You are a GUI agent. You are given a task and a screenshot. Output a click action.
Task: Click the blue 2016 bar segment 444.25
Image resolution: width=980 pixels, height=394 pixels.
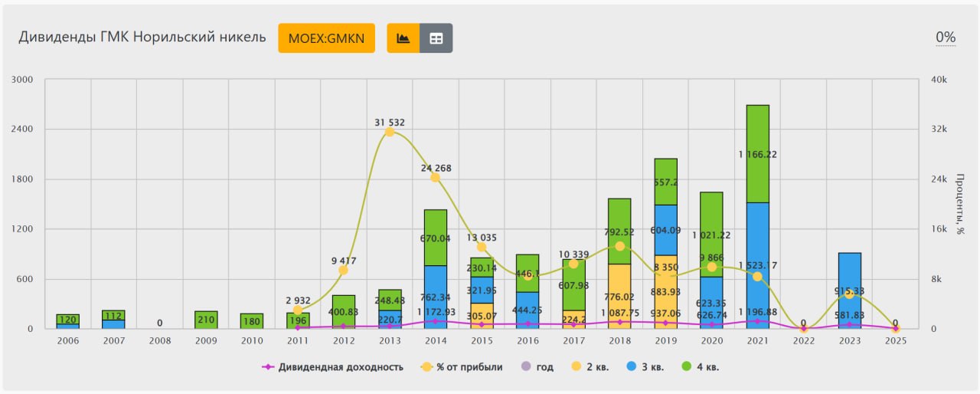pos(528,310)
